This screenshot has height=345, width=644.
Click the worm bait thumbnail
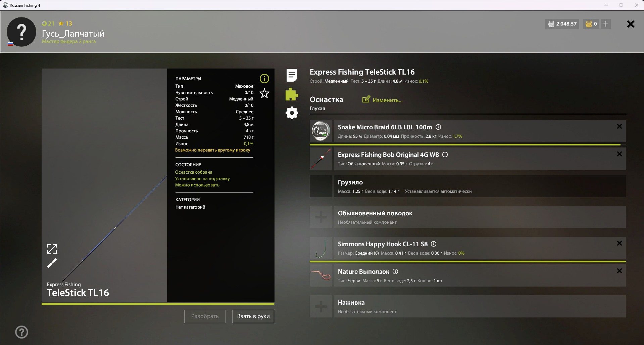click(x=321, y=275)
